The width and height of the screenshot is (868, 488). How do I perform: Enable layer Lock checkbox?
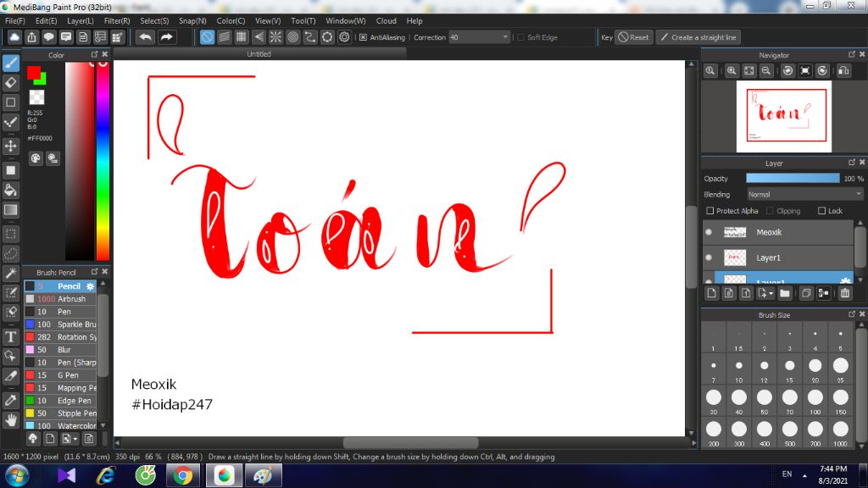[822, 211]
